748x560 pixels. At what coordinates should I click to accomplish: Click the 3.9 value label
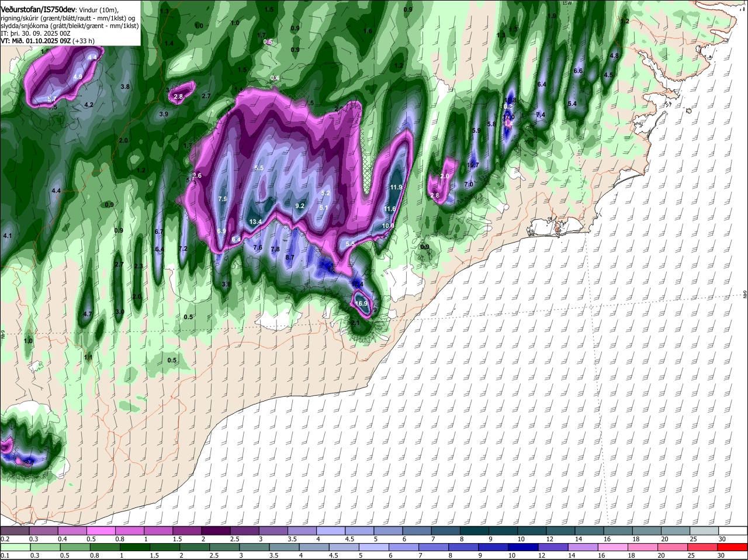point(164,114)
